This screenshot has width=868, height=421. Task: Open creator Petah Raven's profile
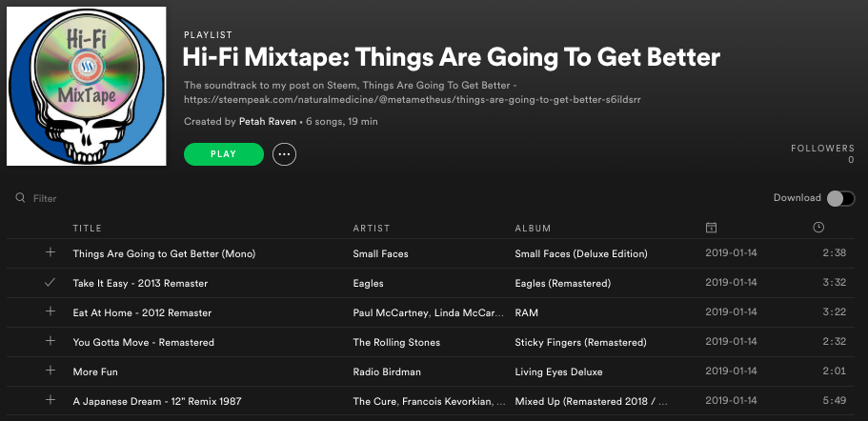268,121
